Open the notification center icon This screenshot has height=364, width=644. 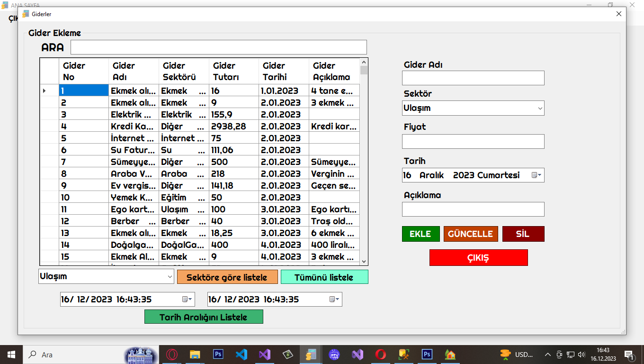tap(629, 355)
